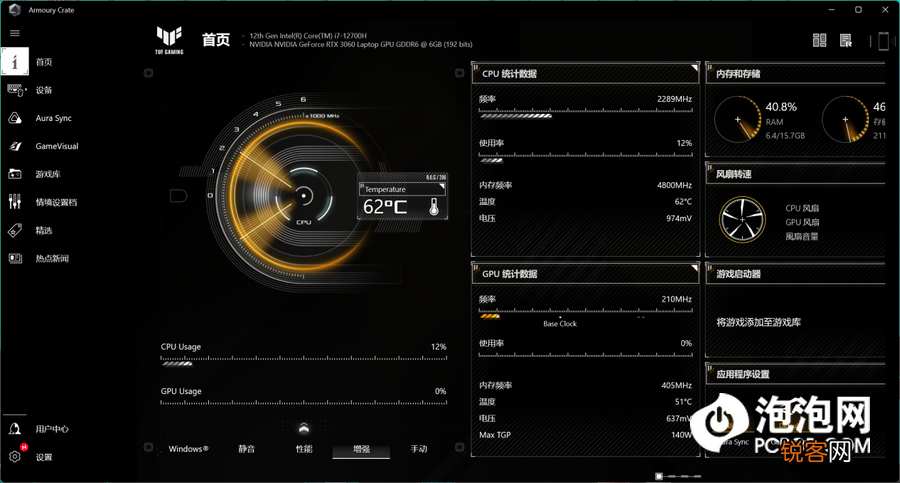Click the 974mV CPU voltage value

[x=678, y=218]
